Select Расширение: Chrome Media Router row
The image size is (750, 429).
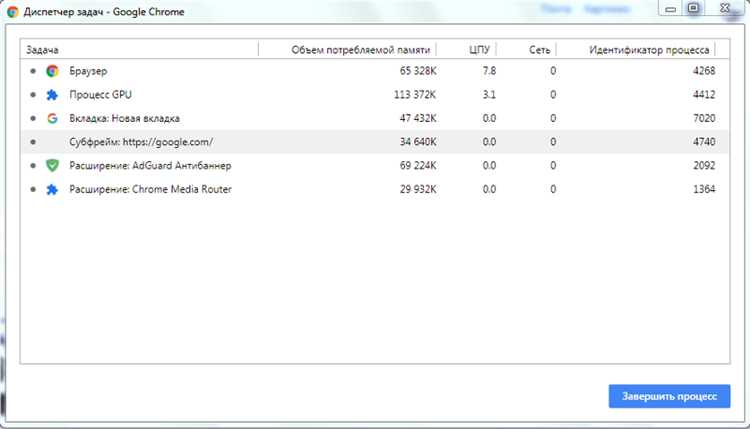click(375, 189)
